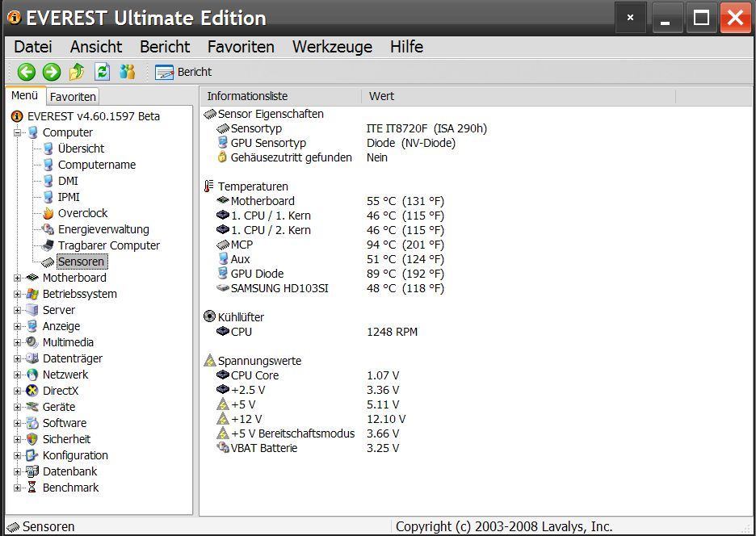Click the Konfiguration icon
This screenshot has height=536, width=756.
(32, 455)
